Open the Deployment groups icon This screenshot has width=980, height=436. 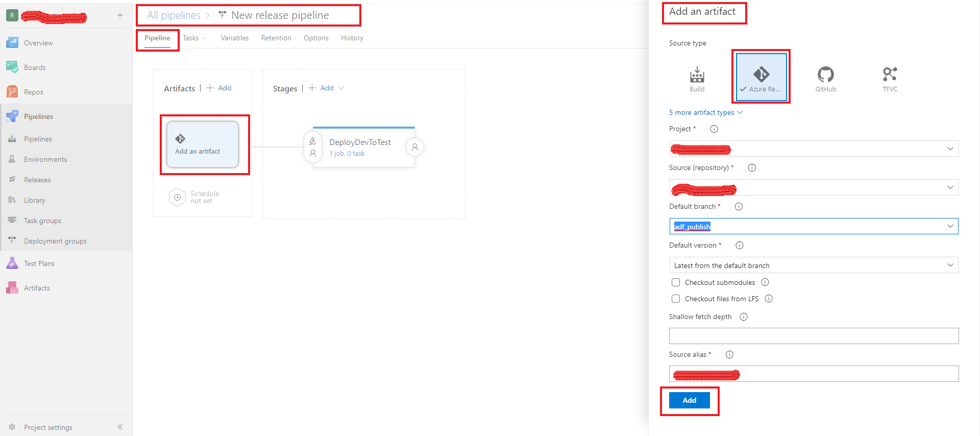12,241
